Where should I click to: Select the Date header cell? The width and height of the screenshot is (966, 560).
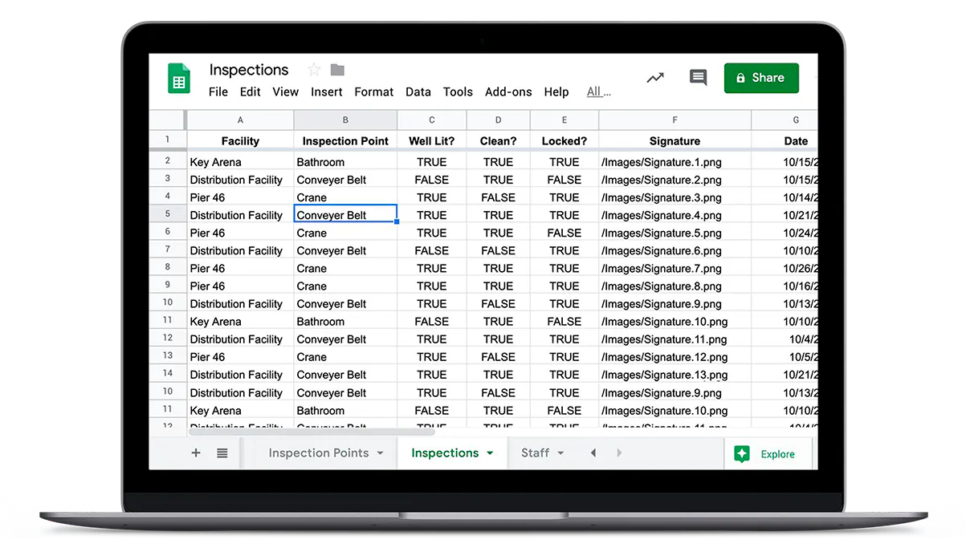(x=785, y=140)
